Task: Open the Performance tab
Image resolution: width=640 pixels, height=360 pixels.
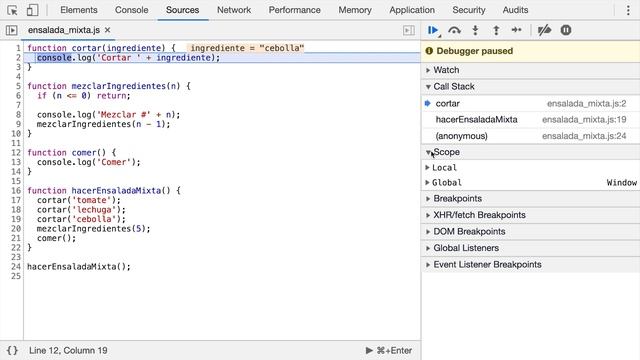Action: [294, 10]
